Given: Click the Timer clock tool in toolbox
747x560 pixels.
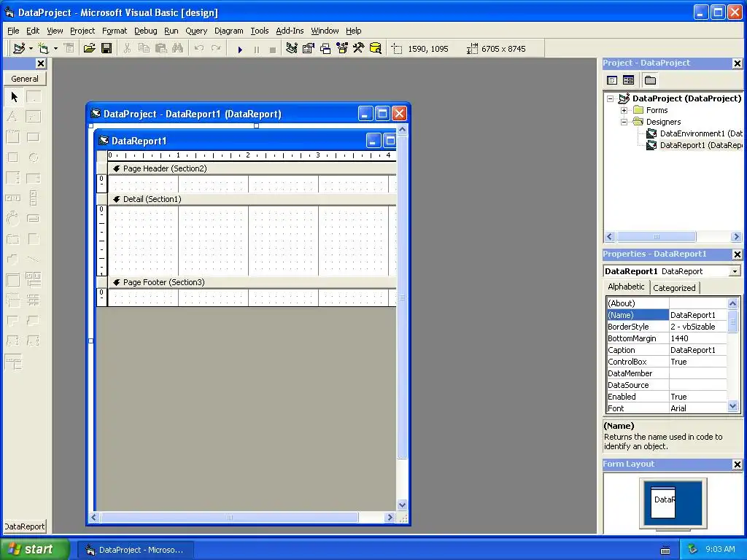Looking at the screenshot, I should [12, 219].
